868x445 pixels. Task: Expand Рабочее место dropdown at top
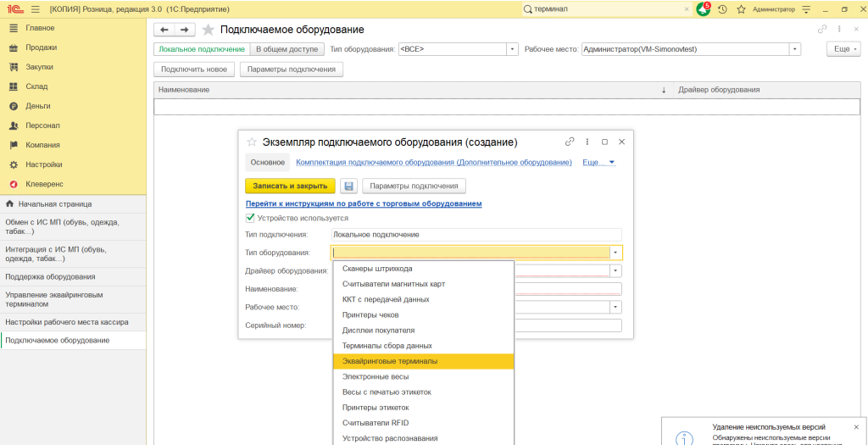(x=796, y=49)
